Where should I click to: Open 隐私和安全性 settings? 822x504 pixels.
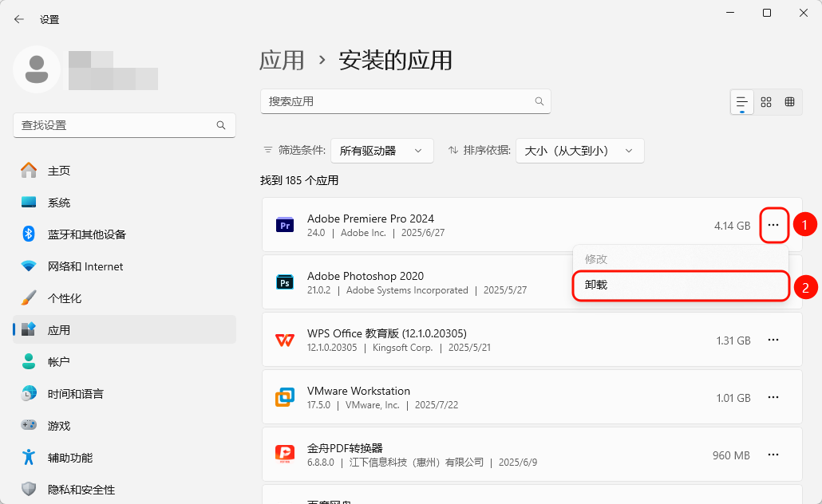point(124,490)
